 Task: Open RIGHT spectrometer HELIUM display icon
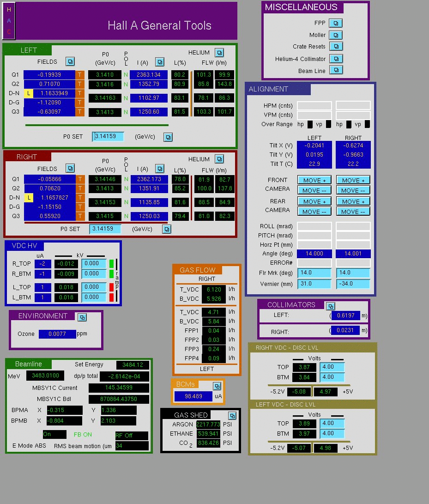(x=219, y=159)
